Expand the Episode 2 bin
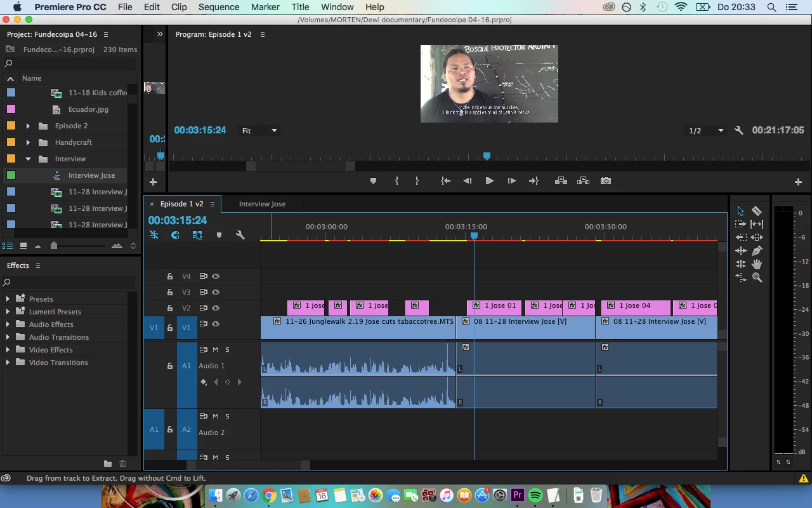This screenshot has width=812, height=508. [x=28, y=126]
